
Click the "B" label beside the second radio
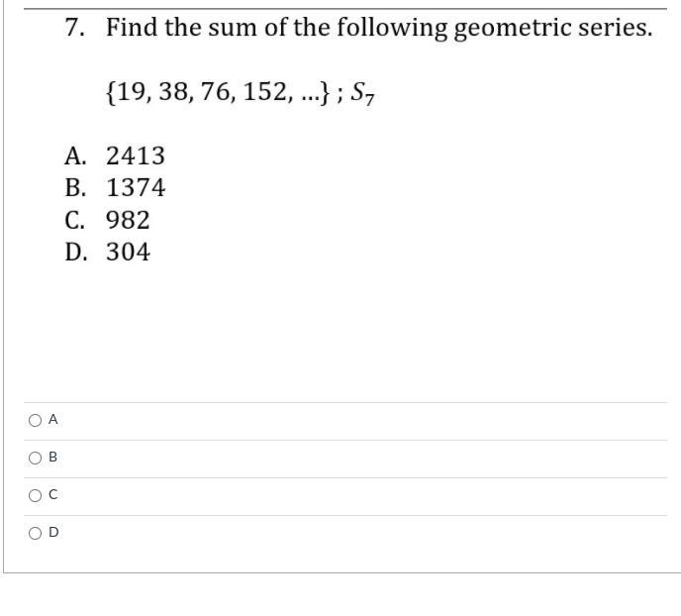click(53, 458)
